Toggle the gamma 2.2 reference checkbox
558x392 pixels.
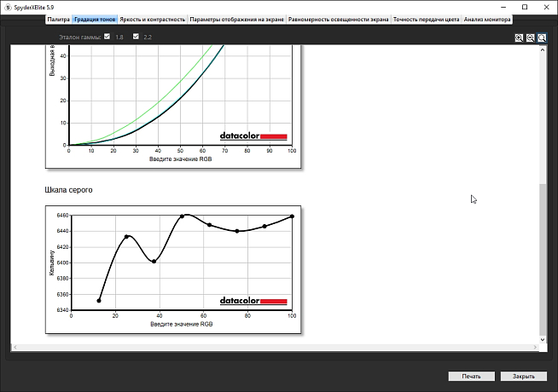(x=136, y=37)
